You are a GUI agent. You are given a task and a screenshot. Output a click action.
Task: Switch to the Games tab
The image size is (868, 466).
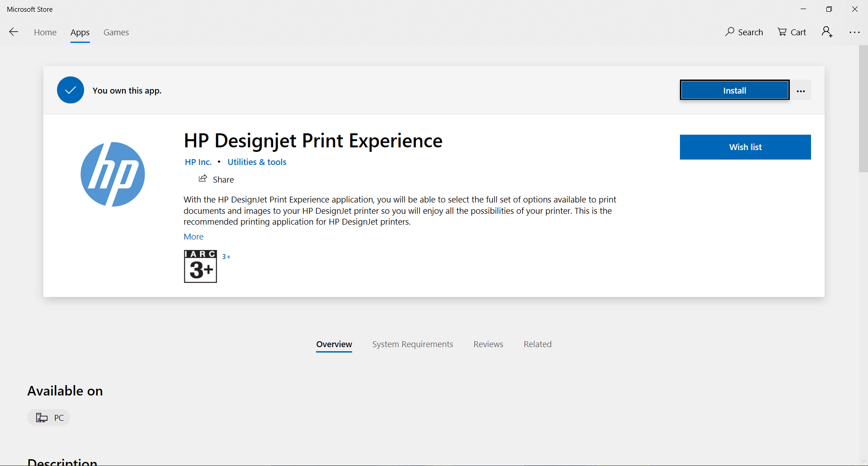pyautogui.click(x=116, y=32)
